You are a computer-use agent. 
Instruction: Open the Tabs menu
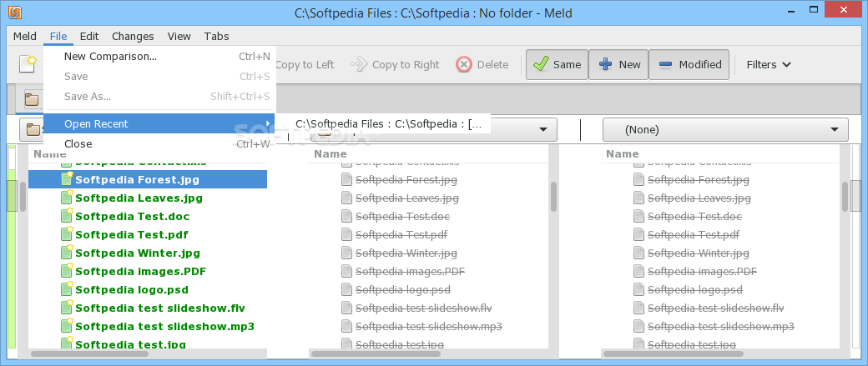tap(216, 37)
